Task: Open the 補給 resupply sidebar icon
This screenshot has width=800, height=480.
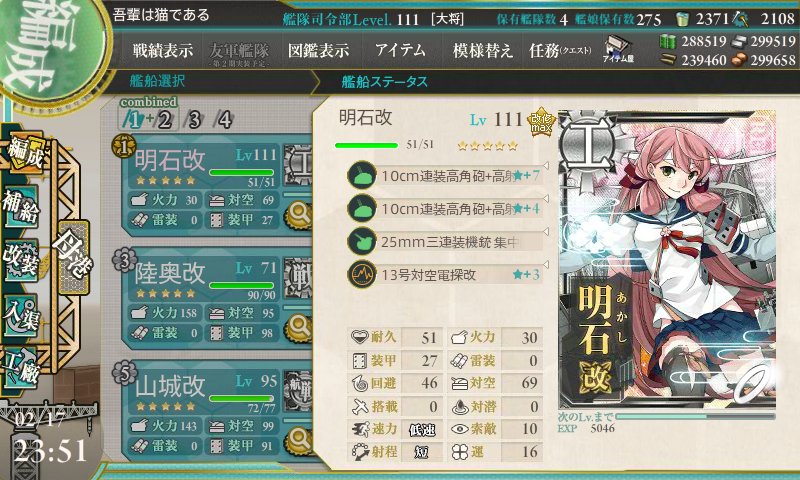Action: tap(21, 206)
